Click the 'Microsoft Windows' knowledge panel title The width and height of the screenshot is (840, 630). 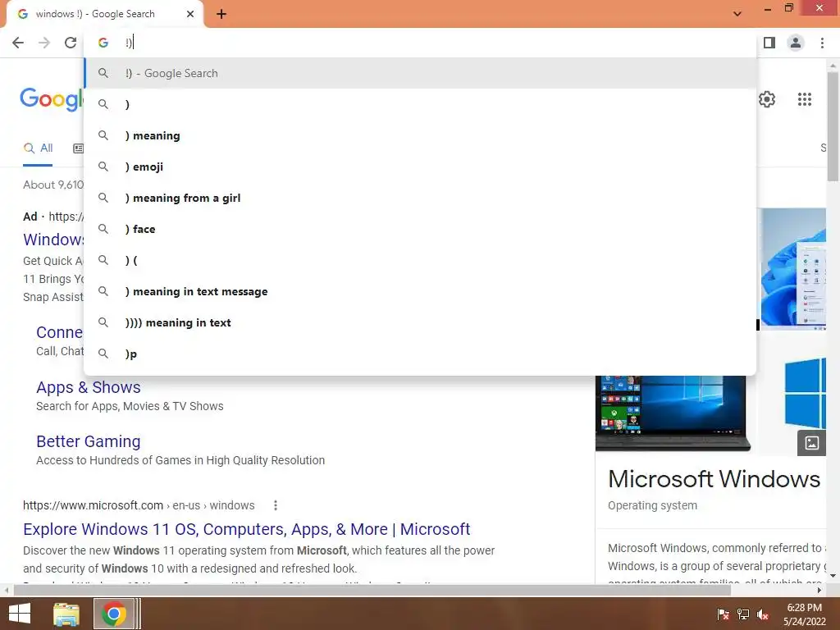point(714,479)
